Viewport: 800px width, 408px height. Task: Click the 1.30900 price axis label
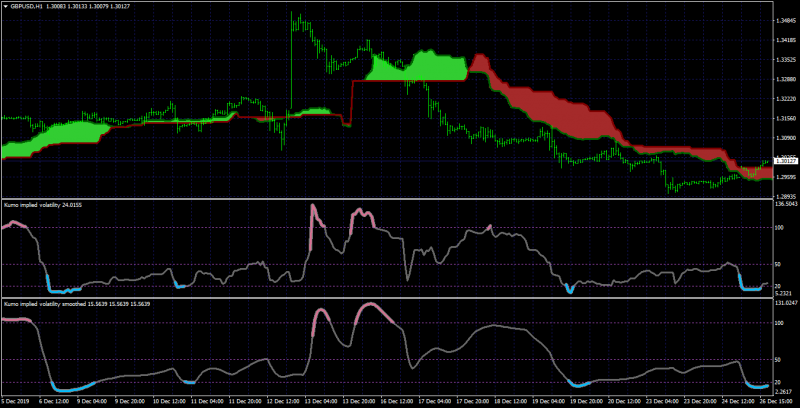point(786,138)
